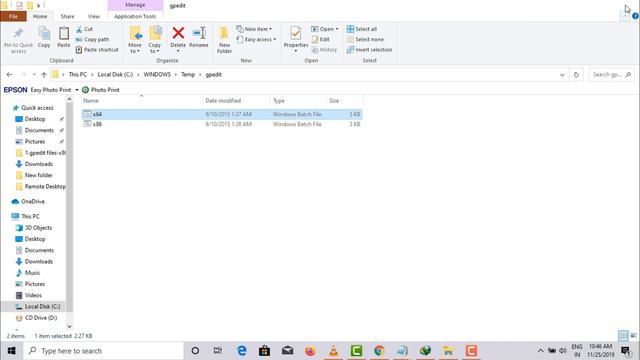Click the Paste clipboard icon

click(x=64, y=38)
